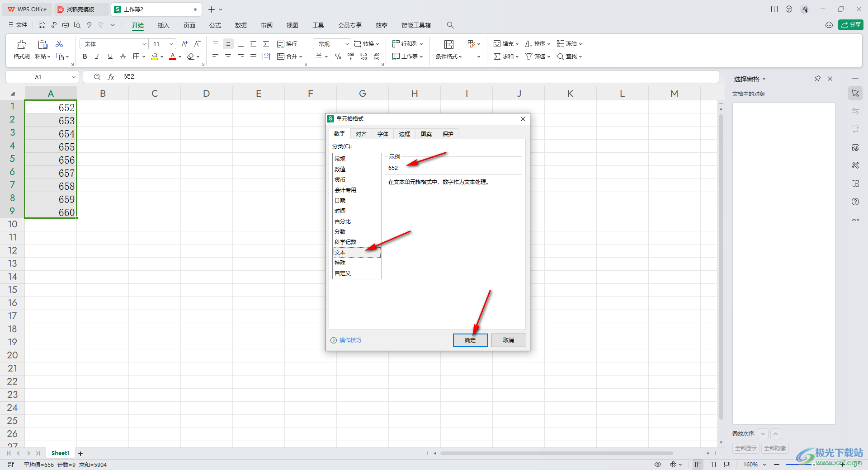Expand the 合并 merge dropdown
The height and width of the screenshot is (470, 868).
click(300, 57)
